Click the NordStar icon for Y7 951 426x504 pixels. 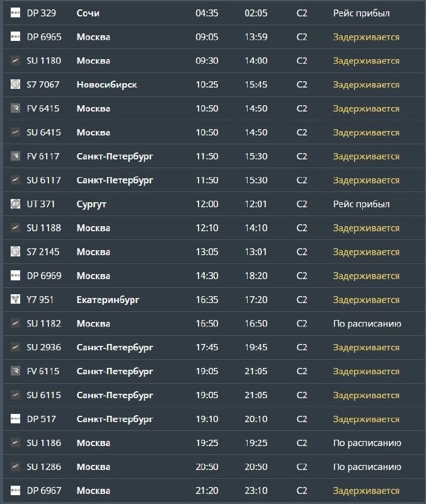pyautogui.click(x=15, y=299)
